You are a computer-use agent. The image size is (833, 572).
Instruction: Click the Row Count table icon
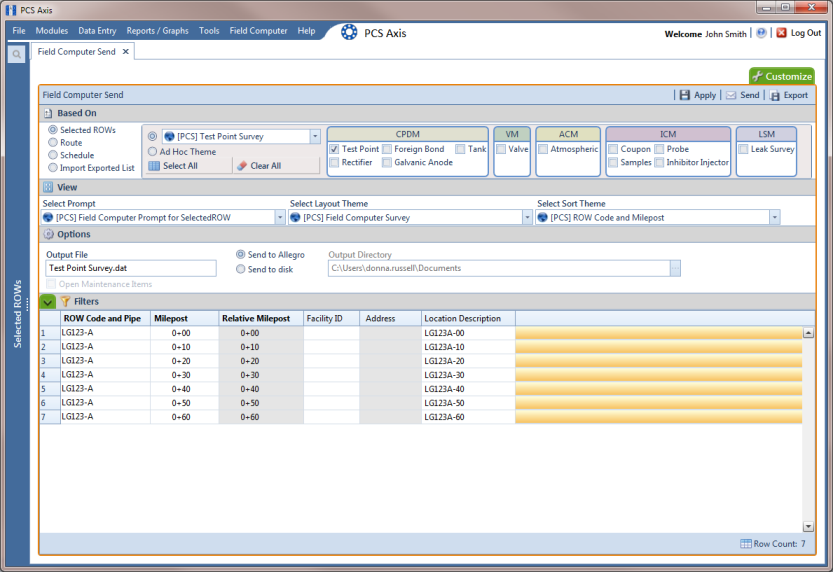(x=746, y=544)
